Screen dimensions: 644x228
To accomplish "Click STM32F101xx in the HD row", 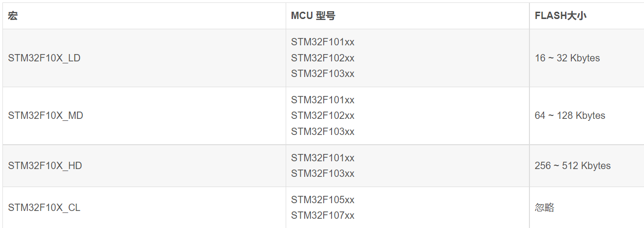I will point(323,158).
